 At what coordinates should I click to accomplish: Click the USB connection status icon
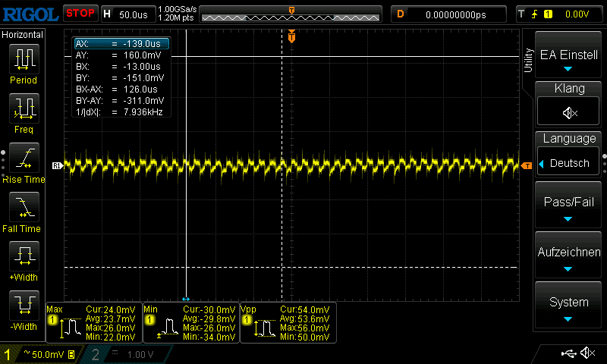[x=568, y=353]
